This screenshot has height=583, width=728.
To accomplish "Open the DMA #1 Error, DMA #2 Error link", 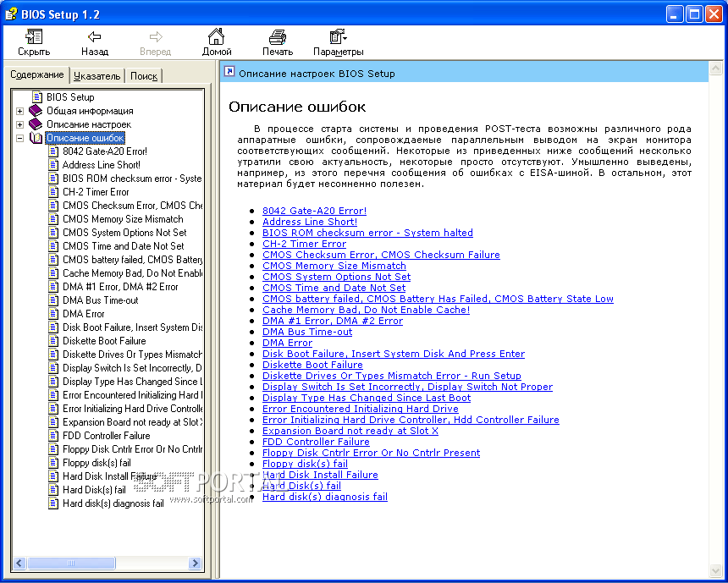I will coord(333,321).
